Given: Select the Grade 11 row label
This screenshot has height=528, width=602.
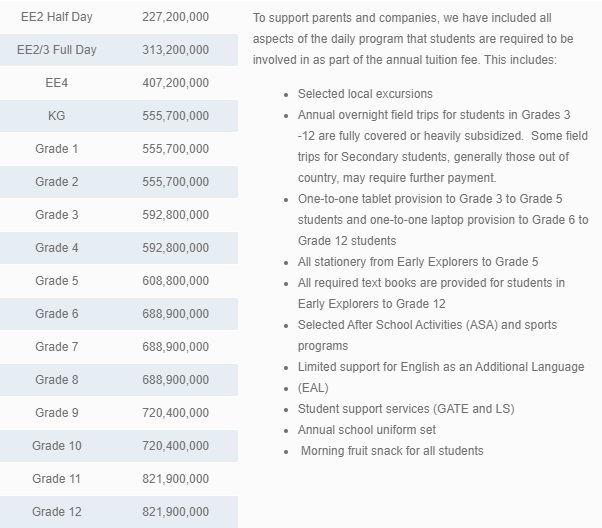Looking at the screenshot, I should click(56, 479).
